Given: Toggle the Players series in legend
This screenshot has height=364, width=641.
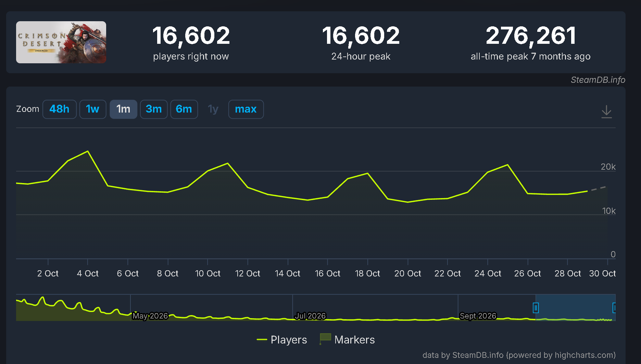Looking at the screenshot, I should pyautogui.click(x=282, y=339).
